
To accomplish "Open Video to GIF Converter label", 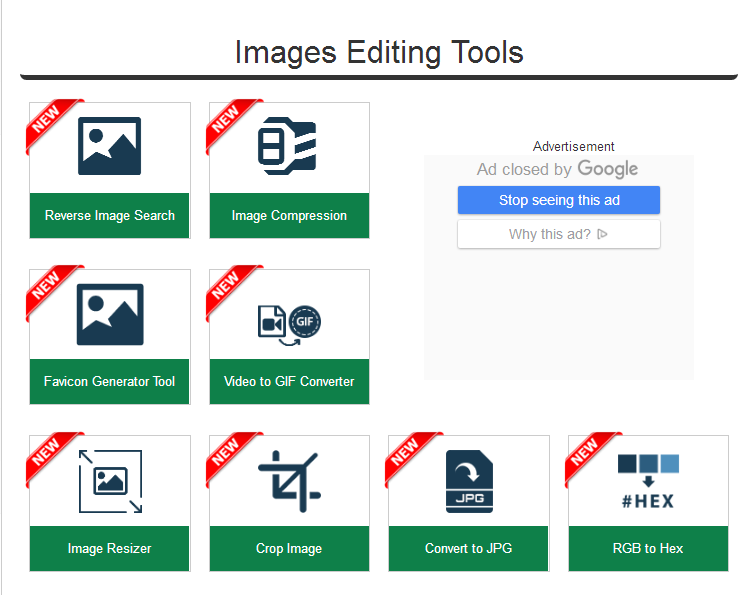I will (289, 382).
